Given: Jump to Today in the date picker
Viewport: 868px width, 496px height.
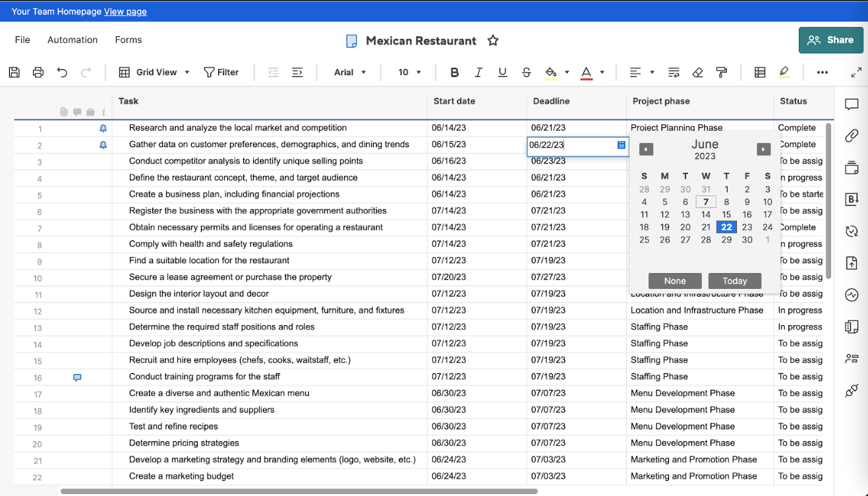Looking at the screenshot, I should [734, 280].
